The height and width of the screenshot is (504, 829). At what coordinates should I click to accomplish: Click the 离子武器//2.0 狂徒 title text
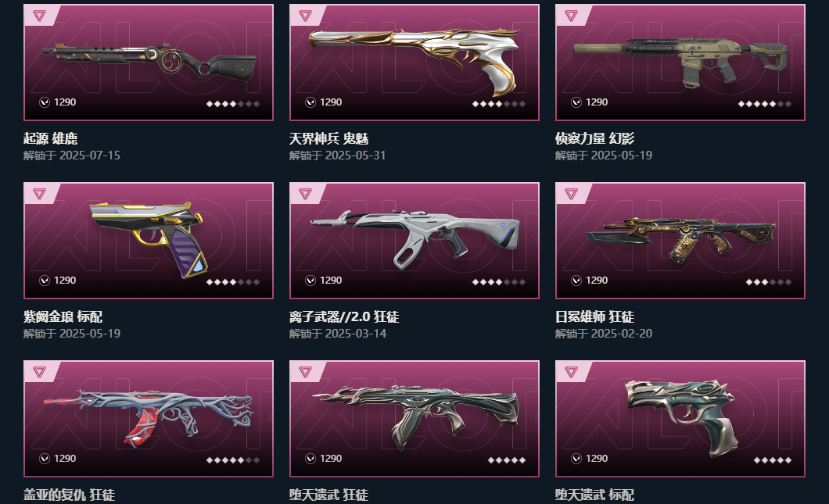pos(344,316)
